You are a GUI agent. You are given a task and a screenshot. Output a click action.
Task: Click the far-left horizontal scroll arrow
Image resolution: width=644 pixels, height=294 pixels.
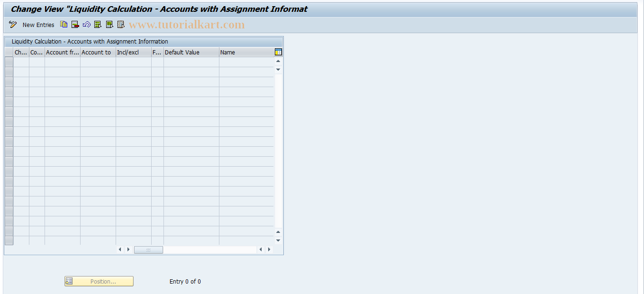(120, 249)
